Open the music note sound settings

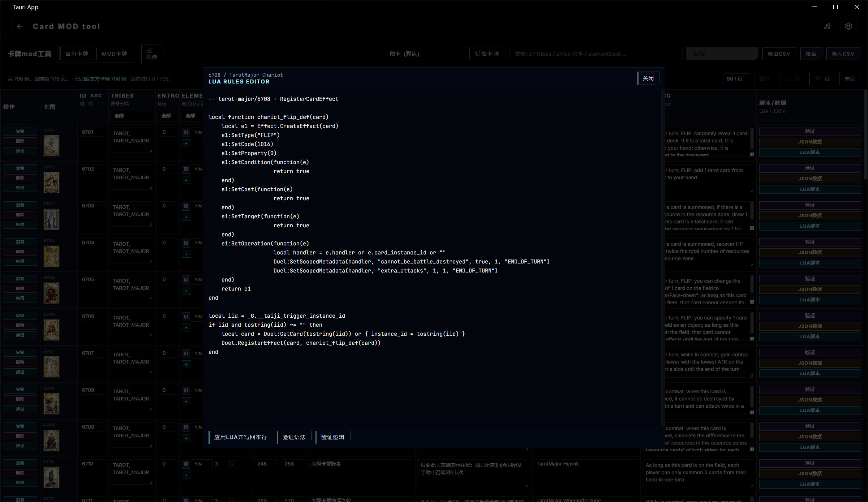(827, 26)
